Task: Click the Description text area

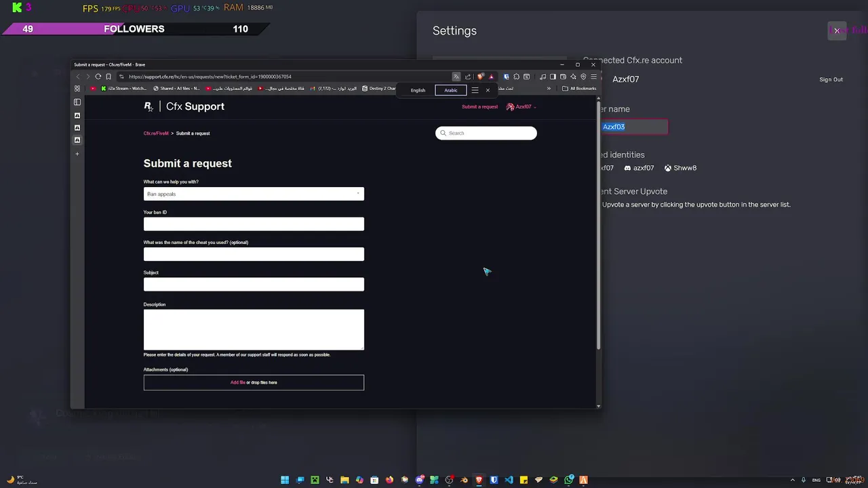Action: pos(254,329)
